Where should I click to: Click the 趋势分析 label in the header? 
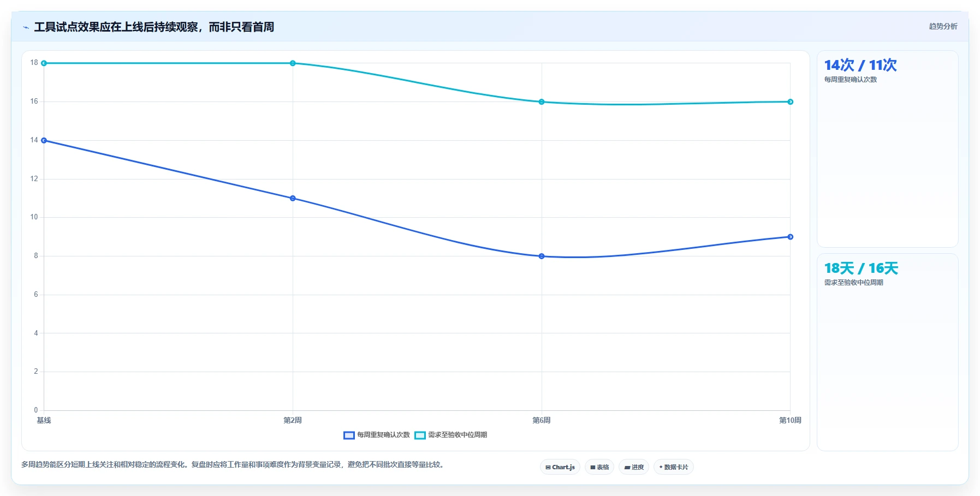pyautogui.click(x=943, y=26)
